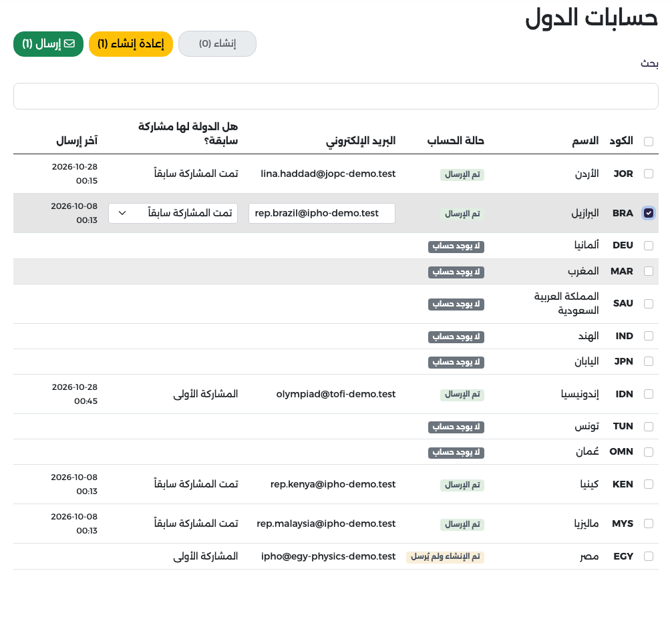
Task: Click the rep.kenya@ipho-demo.test email cell
Action: click(333, 484)
